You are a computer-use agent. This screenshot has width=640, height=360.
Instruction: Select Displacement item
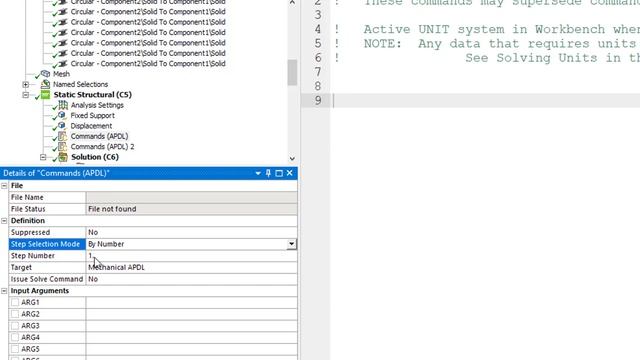[x=91, y=126]
